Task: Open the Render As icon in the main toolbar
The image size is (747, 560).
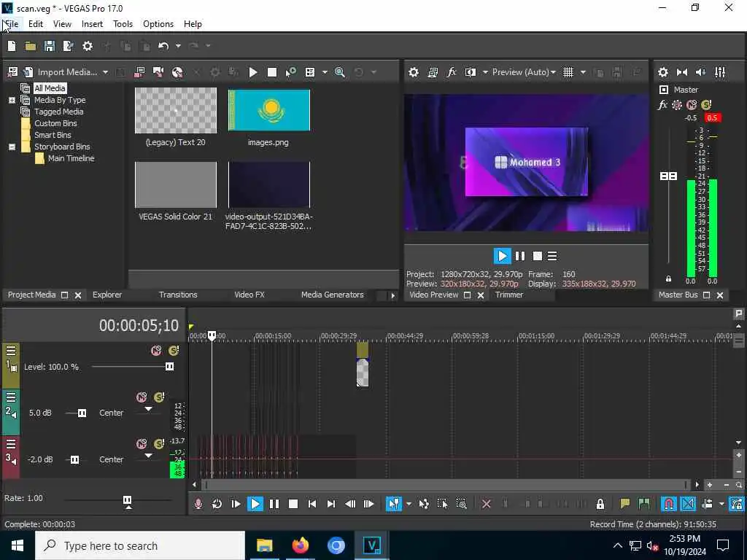Action: coord(68,46)
